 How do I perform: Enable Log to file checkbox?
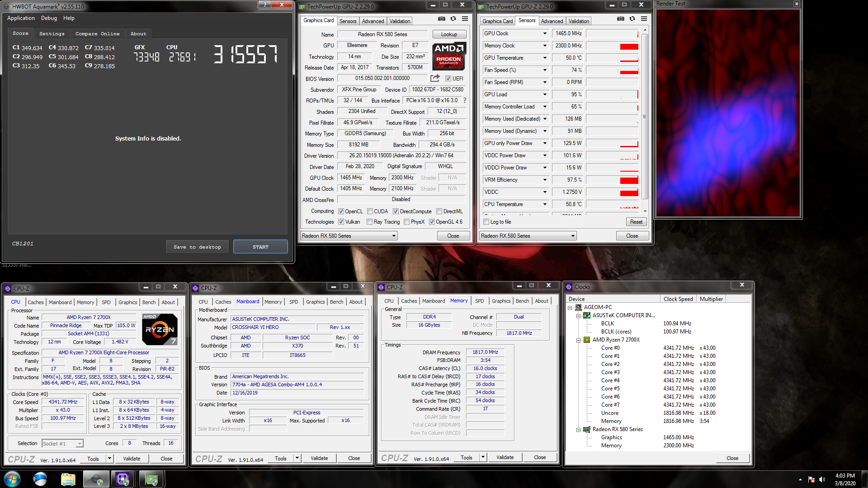click(x=486, y=222)
